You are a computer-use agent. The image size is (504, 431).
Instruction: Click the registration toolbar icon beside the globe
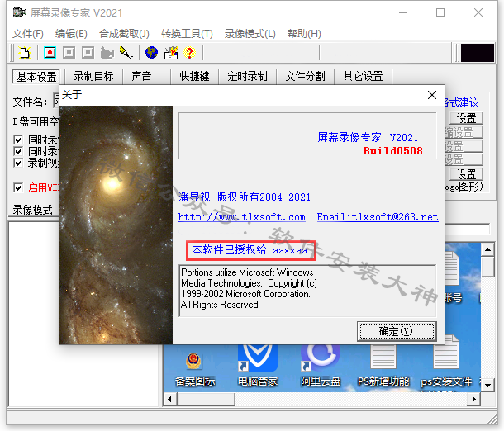click(171, 53)
